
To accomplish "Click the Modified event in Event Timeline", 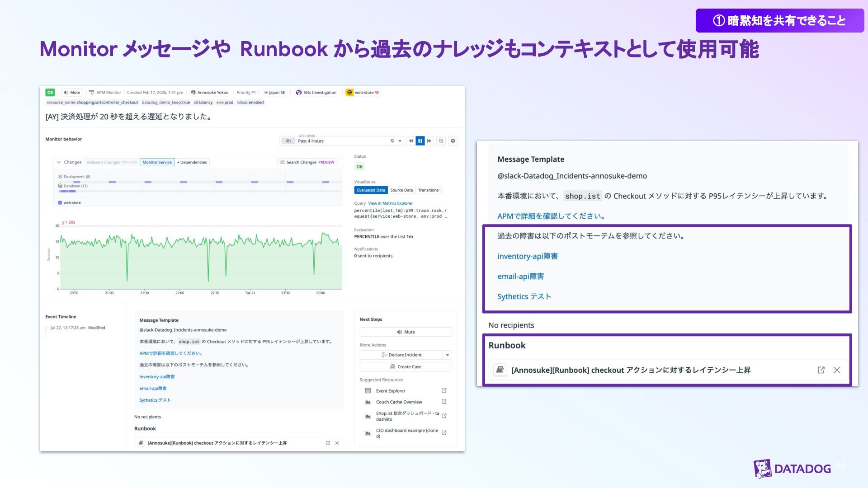I will (x=96, y=328).
